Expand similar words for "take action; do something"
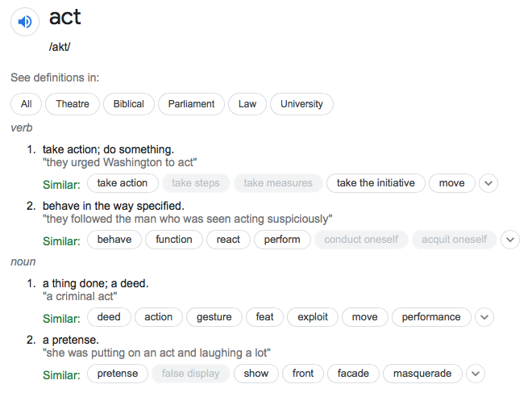The height and width of the screenshot is (397, 532). pyautogui.click(x=488, y=183)
